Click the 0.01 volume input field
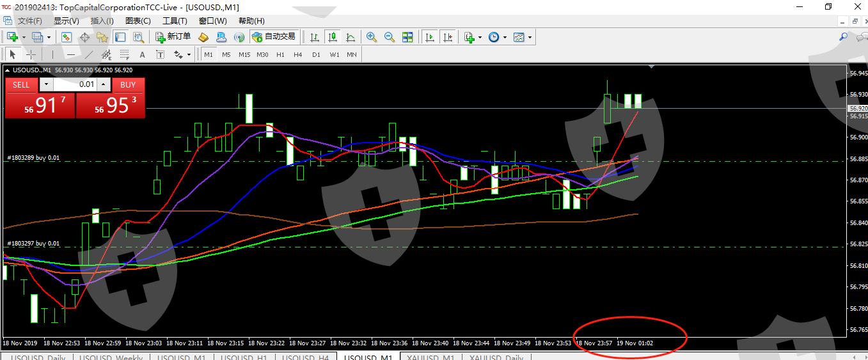This screenshot has height=360, width=868. [x=75, y=84]
